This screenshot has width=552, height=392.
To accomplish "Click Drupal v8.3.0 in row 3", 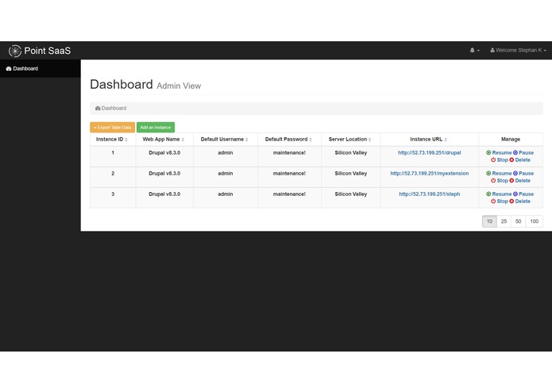I will (x=164, y=194).
